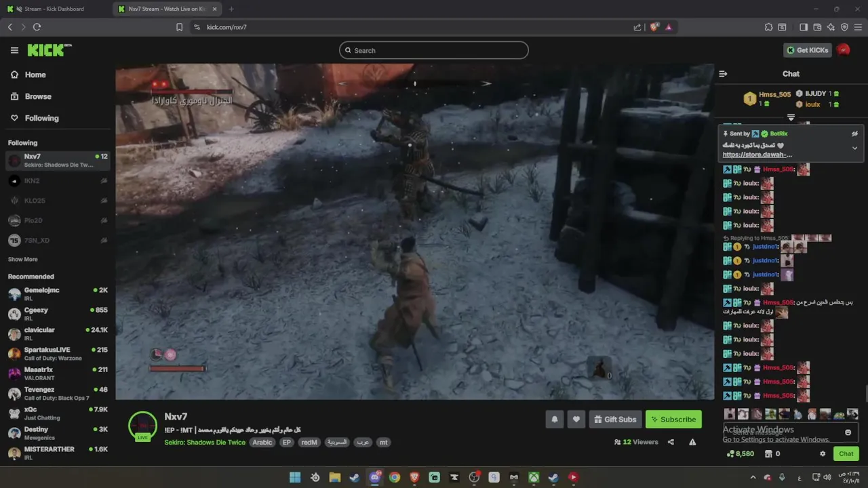
Task: Switch to Stream - Kick Dashboard tab
Action: [54, 9]
